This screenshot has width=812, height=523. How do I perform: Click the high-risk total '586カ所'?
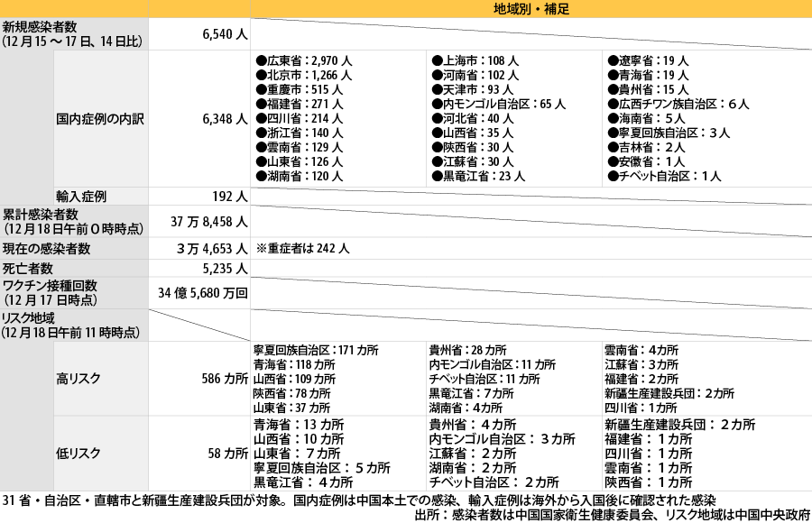225,379
